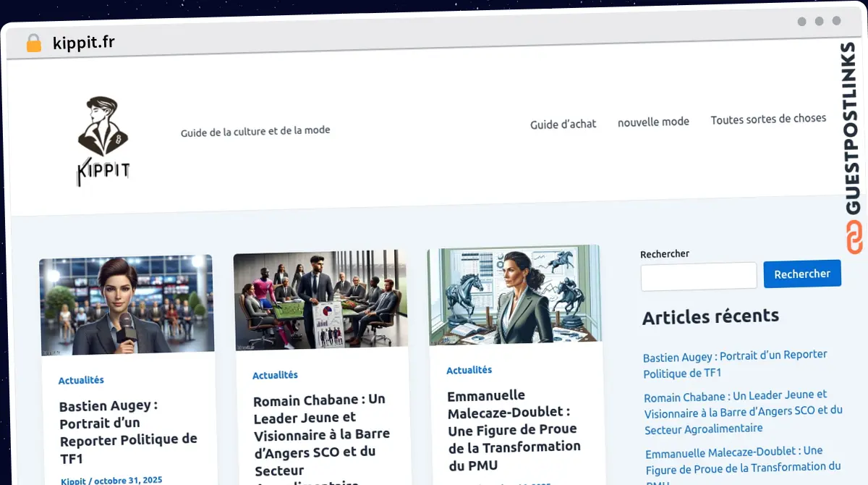The width and height of the screenshot is (868, 485).
Task: Click the Kippit logo image
Action: point(103,140)
